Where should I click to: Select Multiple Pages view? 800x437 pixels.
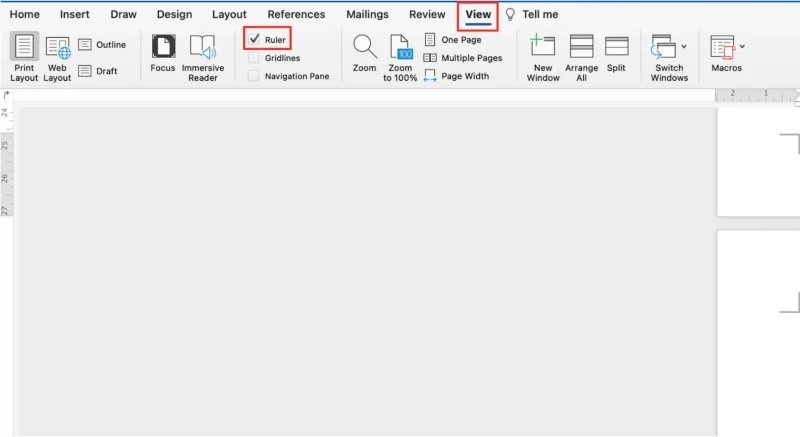tap(463, 58)
